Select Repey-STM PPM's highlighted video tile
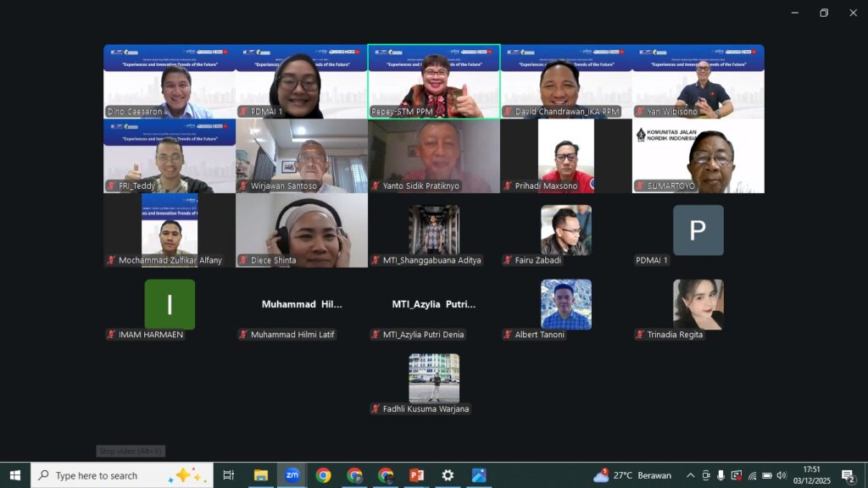 tap(433, 81)
